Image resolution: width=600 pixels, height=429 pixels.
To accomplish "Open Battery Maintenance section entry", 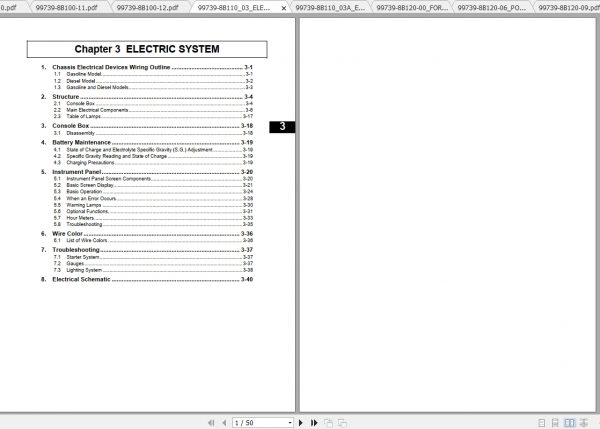I will [147, 142].
